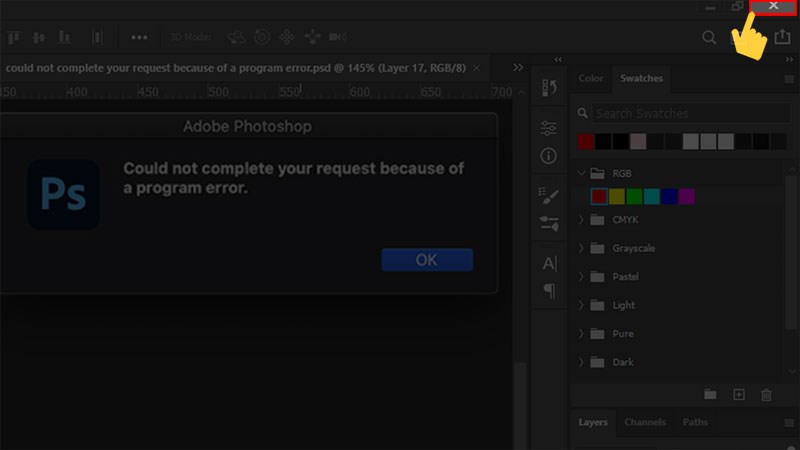Switch to the Layers tab
The height and width of the screenshot is (450, 800).
(593, 422)
